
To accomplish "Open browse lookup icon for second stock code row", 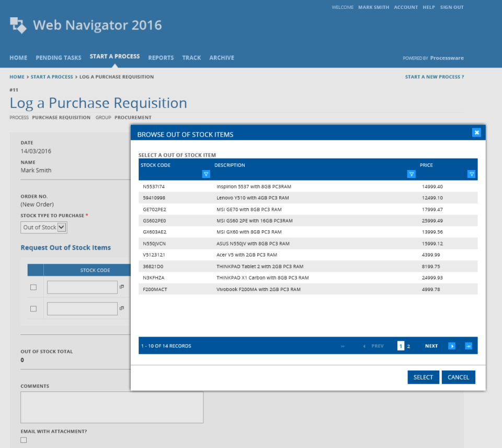I will (x=122, y=308).
